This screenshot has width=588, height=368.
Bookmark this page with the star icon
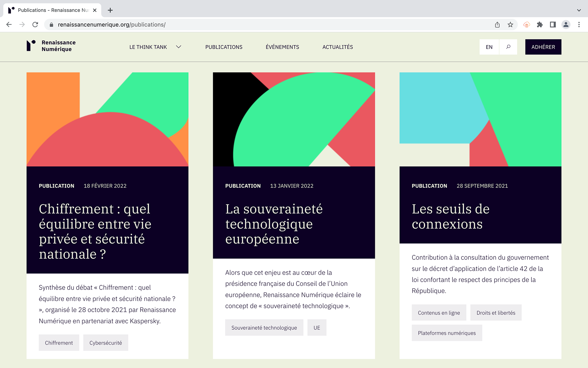coord(510,25)
